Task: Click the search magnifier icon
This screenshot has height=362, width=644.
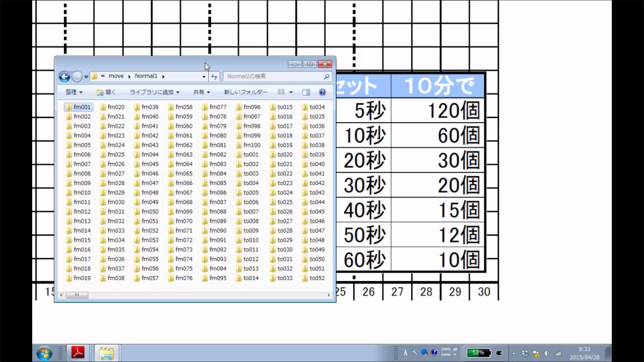Action: click(326, 77)
